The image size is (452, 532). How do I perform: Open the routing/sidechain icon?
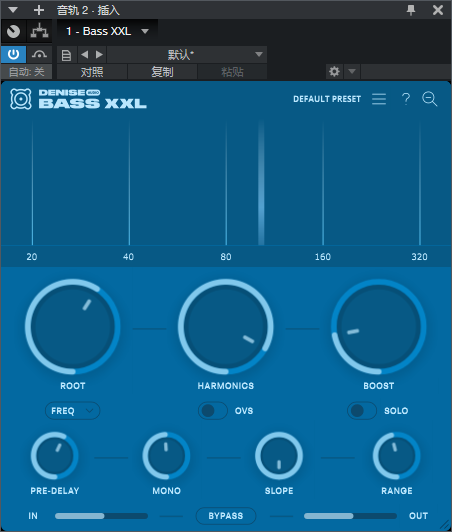40,32
